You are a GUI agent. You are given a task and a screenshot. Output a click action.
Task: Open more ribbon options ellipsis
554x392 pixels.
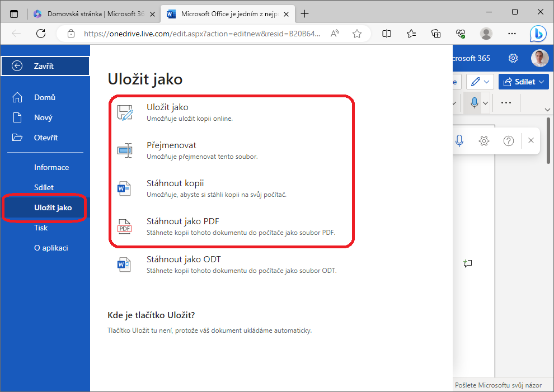[506, 103]
